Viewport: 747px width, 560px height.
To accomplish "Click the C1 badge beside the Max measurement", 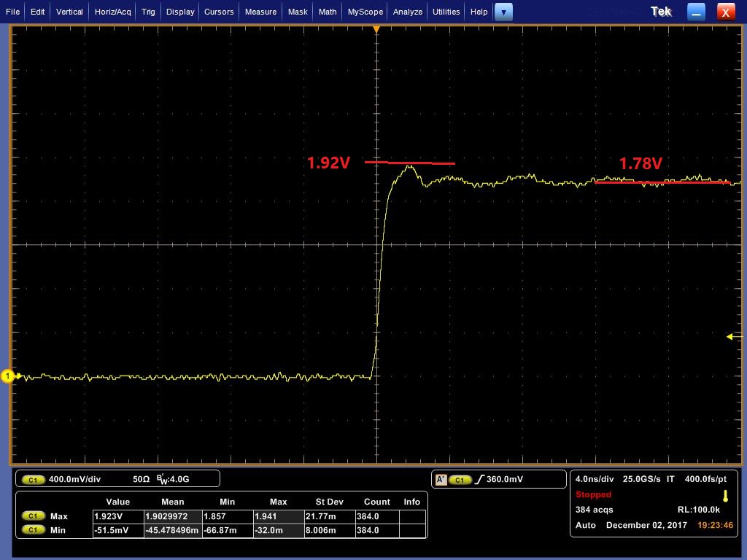I will [33, 516].
